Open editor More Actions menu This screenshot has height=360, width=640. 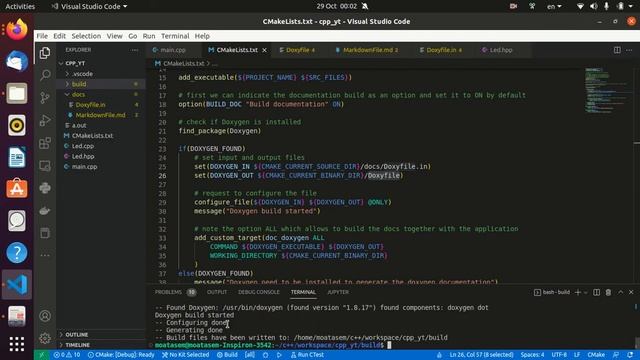629,50
